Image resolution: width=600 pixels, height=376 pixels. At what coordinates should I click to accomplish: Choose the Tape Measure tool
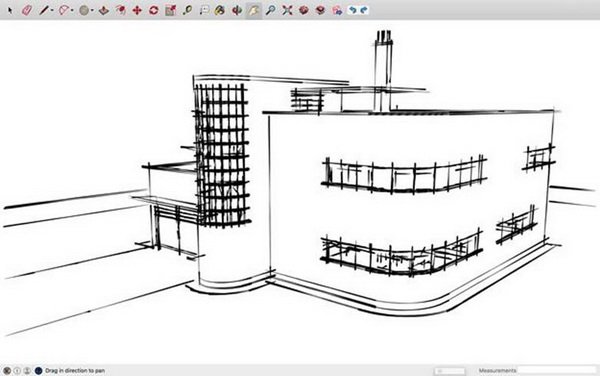[x=187, y=10]
